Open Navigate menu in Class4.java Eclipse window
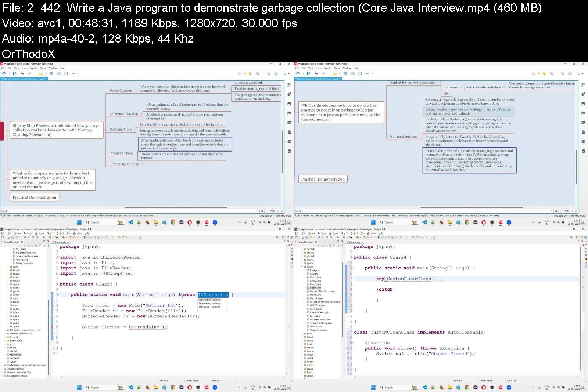Viewport: 588px width, 392px height. pos(334,233)
